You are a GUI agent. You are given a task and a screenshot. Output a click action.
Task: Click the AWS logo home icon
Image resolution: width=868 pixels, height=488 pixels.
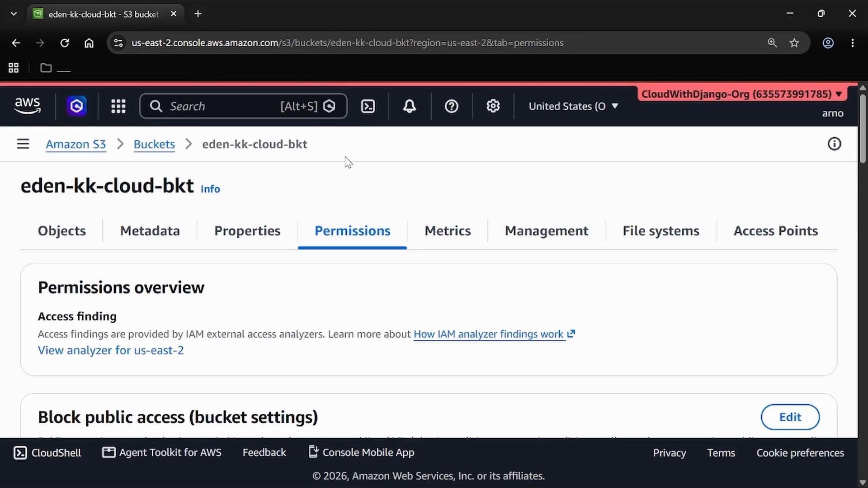pyautogui.click(x=28, y=106)
